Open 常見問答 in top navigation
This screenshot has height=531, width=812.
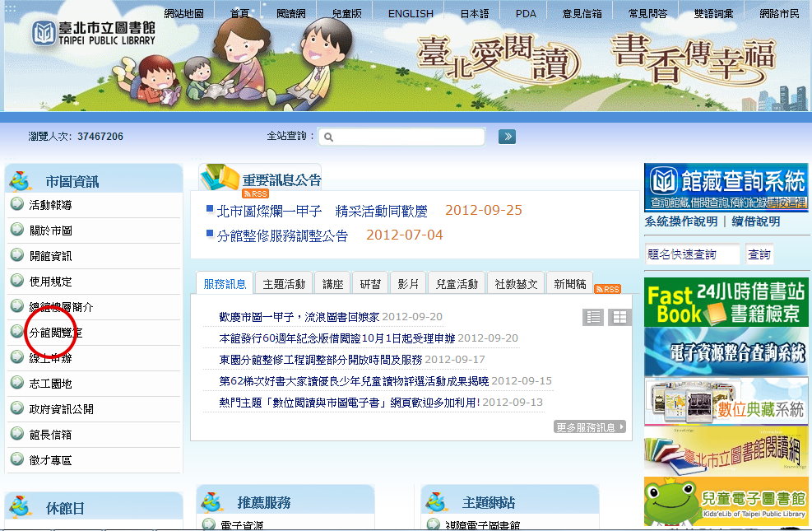(x=647, y=13)
